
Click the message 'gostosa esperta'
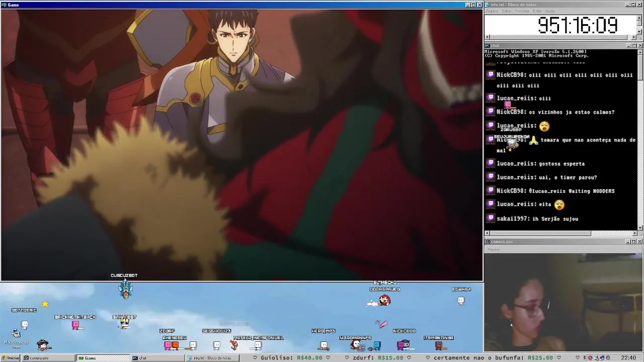point(561,163)
